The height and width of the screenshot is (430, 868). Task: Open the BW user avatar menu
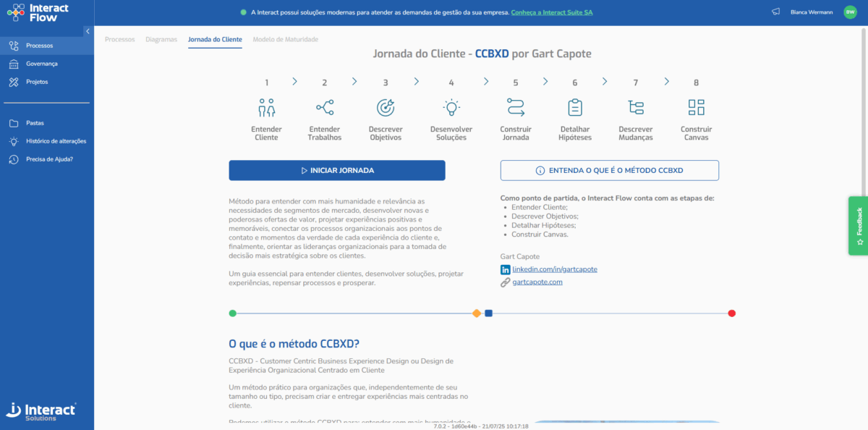(850, 12)
